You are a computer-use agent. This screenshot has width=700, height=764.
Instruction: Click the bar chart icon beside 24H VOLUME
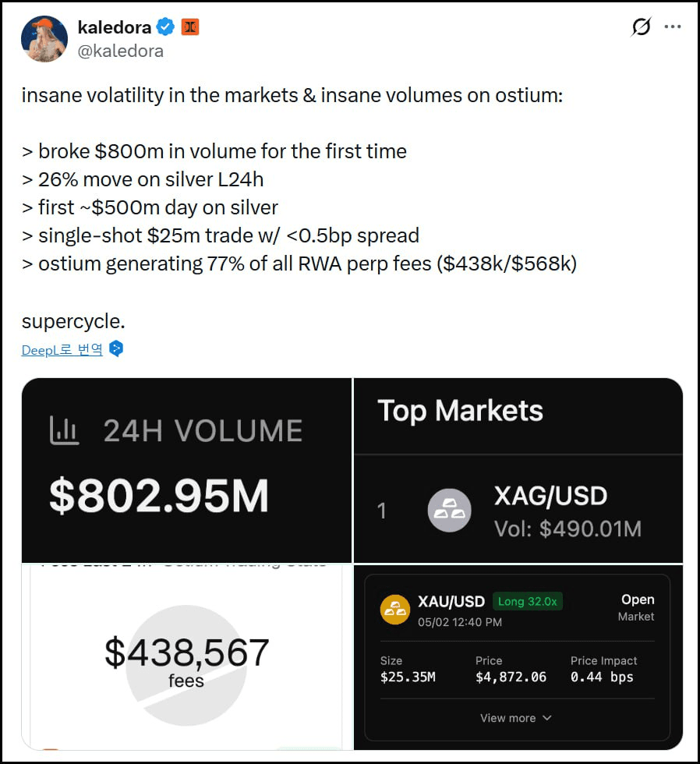coord(64,430)
